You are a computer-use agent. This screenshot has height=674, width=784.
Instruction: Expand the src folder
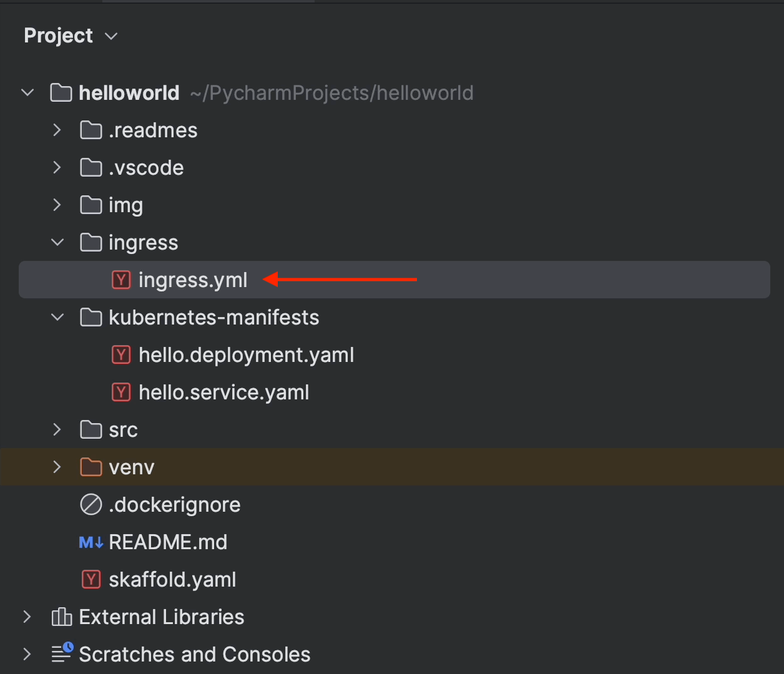pos(57,429)
